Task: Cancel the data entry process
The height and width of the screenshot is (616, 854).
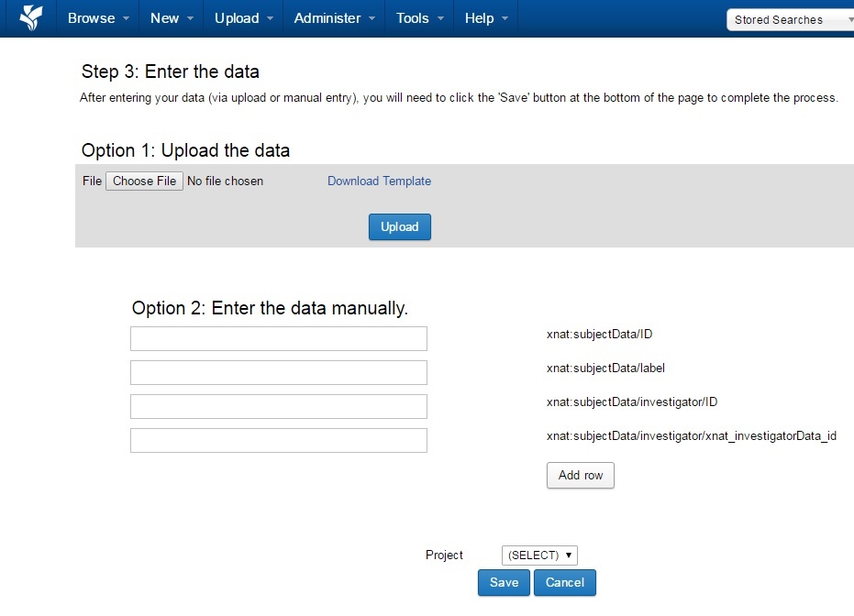Action: [564, 582]
